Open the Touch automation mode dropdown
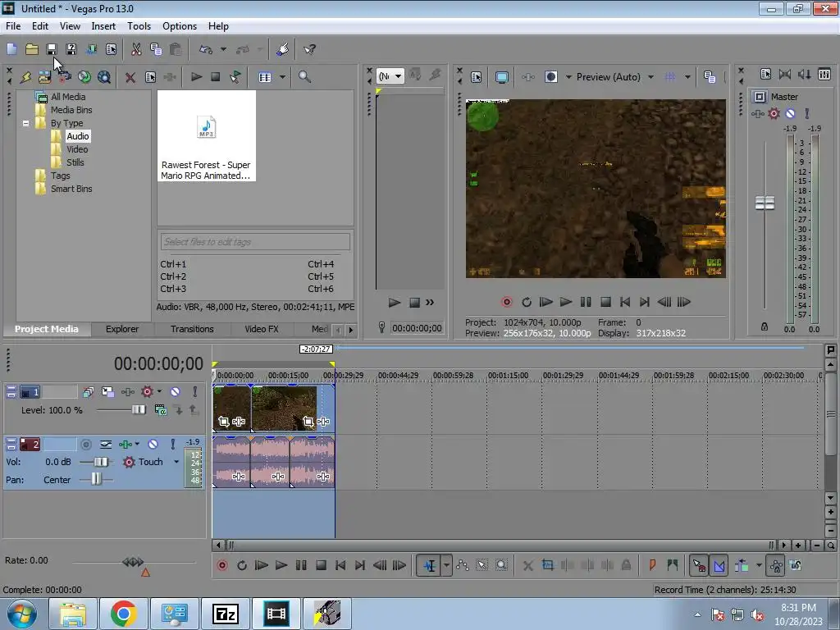This screenshot has height=630, width=840. [x=176, y=462]
